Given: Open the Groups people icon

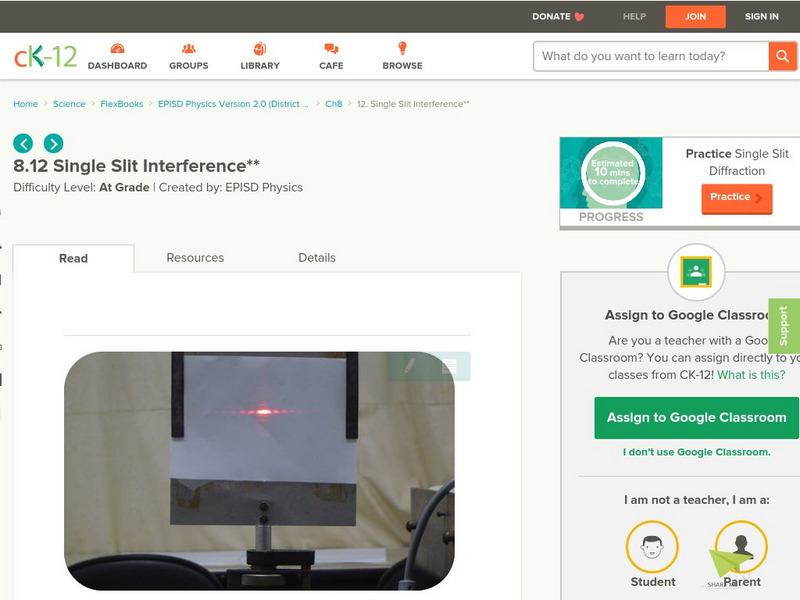Looking at the screenshot, I should 189,49.
